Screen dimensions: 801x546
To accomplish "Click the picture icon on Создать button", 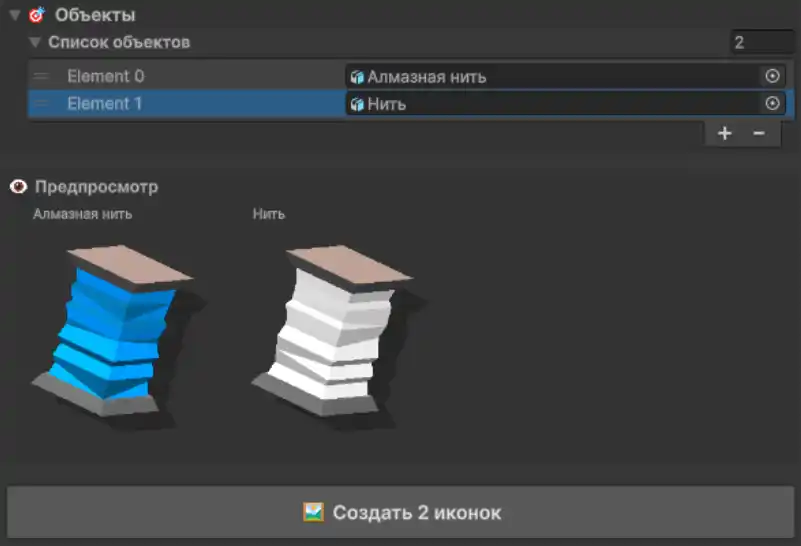I will coord(313,512).
